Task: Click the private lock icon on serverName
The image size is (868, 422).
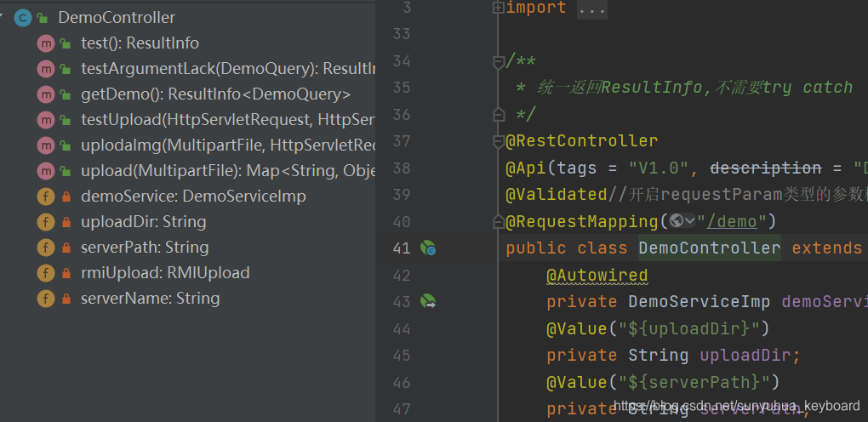Action: (66, 299)
